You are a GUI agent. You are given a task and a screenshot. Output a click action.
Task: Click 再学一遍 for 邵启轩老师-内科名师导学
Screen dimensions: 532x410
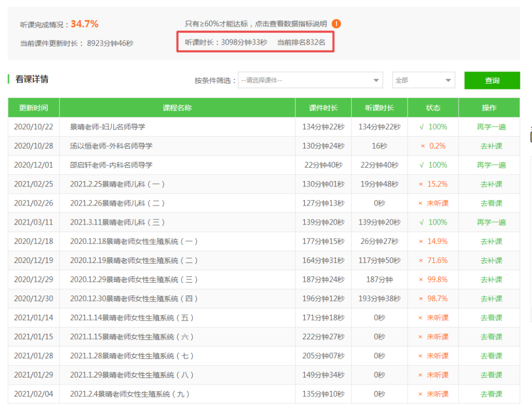click(491, 165)
